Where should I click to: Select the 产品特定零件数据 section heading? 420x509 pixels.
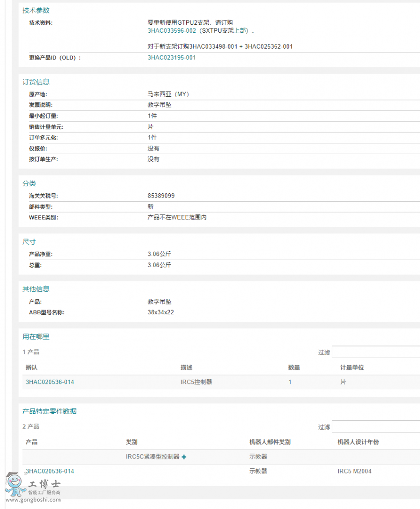pyautogui.click(x=49, y=411)
